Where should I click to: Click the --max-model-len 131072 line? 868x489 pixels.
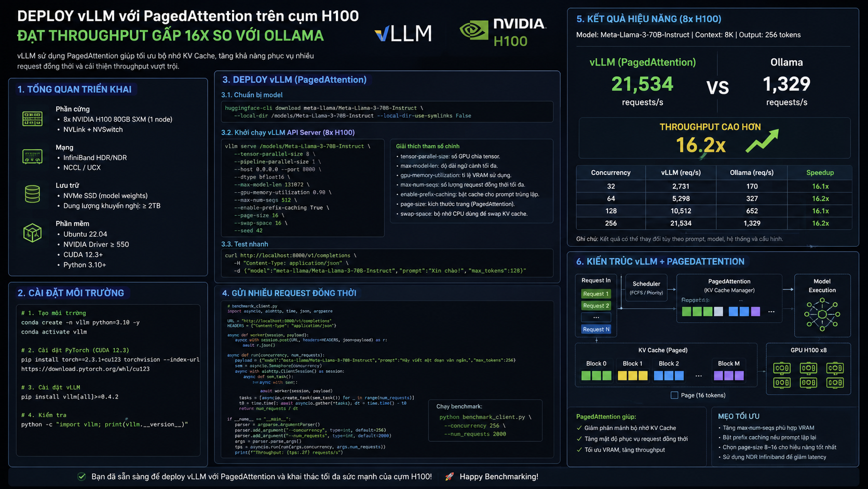[x=272, y=184]
